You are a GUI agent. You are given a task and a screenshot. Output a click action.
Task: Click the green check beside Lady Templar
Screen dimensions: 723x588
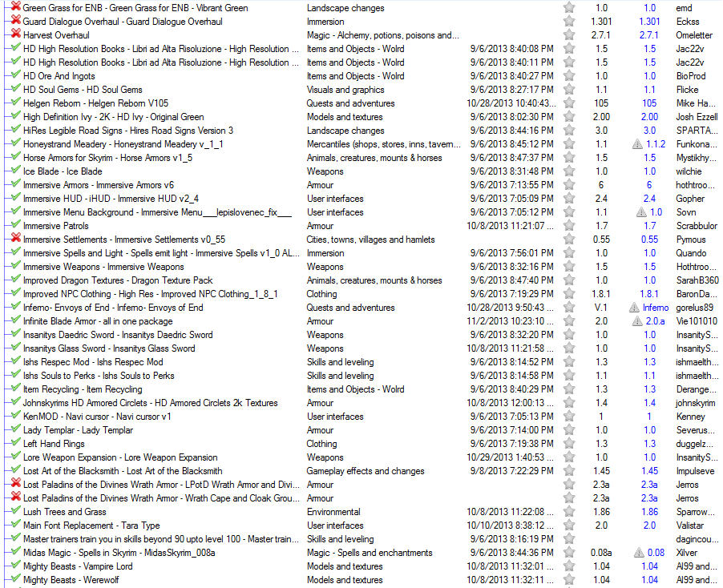click(16, 429)
